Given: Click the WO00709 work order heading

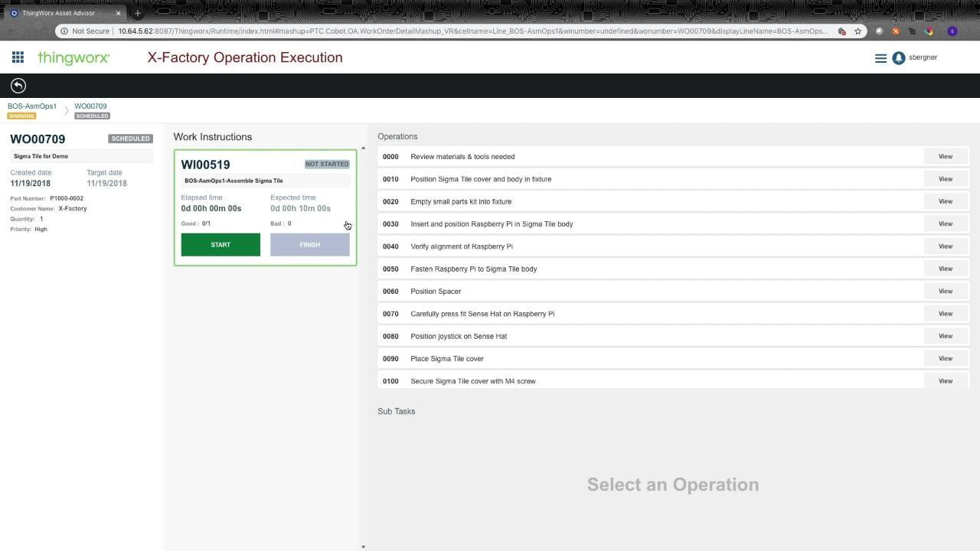Looking at the screenshot, I should click(x=38, y=139).
